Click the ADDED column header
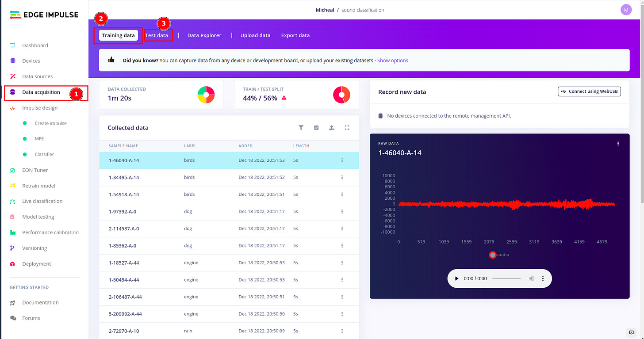Screen dimensions: 644x339 coord(245,146)
